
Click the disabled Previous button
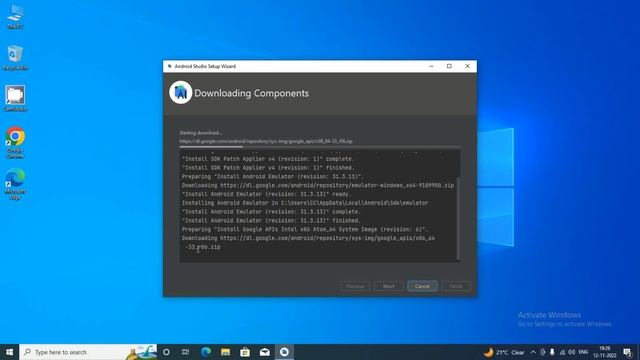tap(355, 286)
